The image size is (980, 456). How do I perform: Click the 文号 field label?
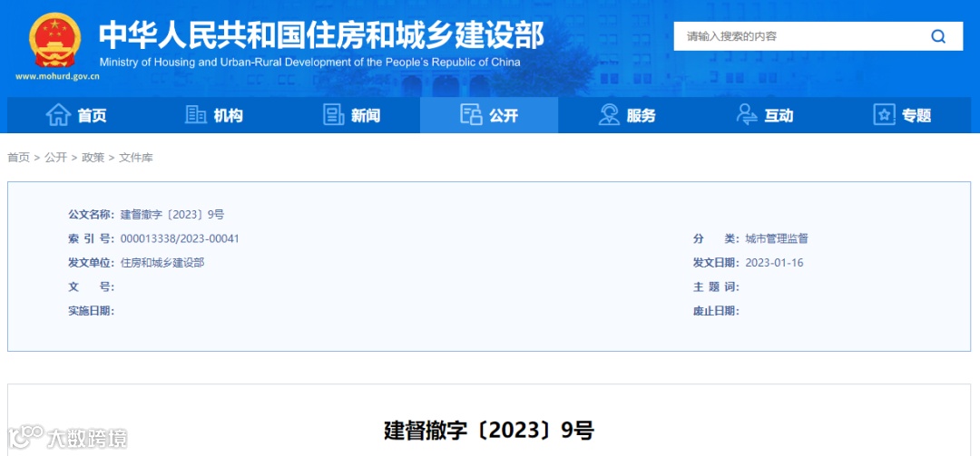[92, 286]
